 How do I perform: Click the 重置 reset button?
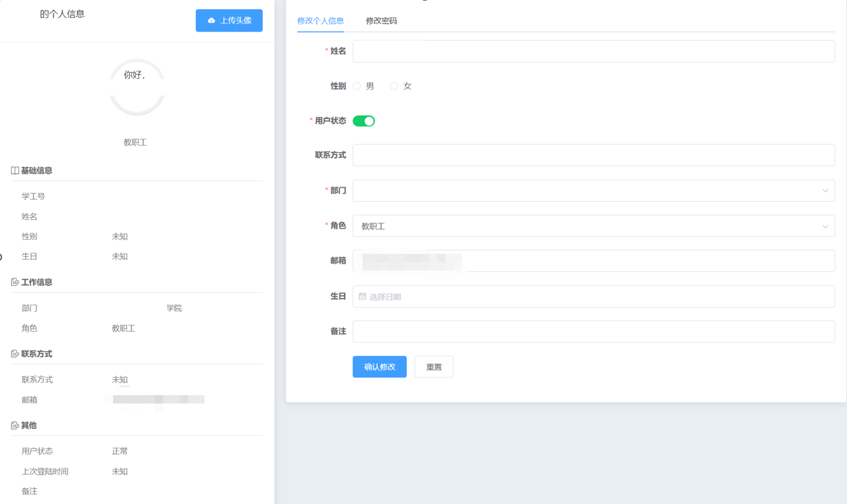[x=433, y=367]
